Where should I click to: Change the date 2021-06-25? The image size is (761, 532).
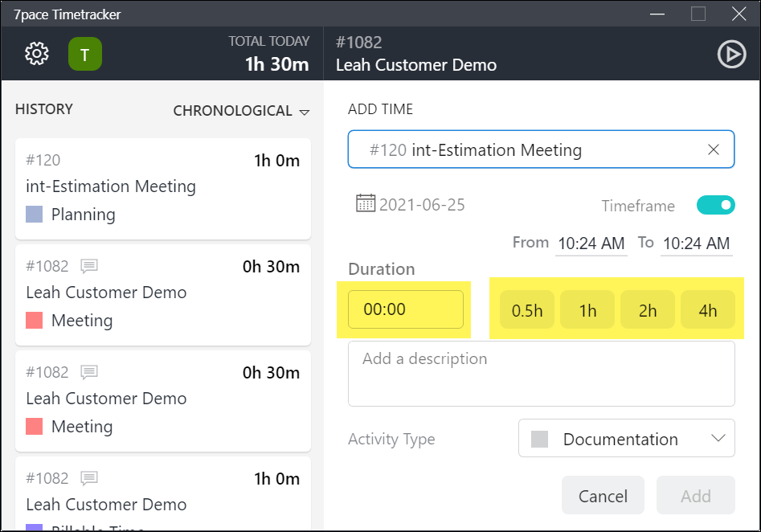click(422, 205)
